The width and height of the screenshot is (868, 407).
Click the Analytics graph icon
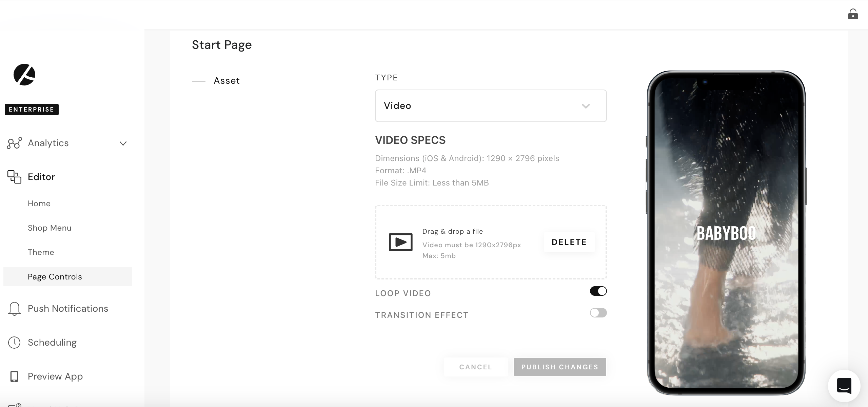14,143
